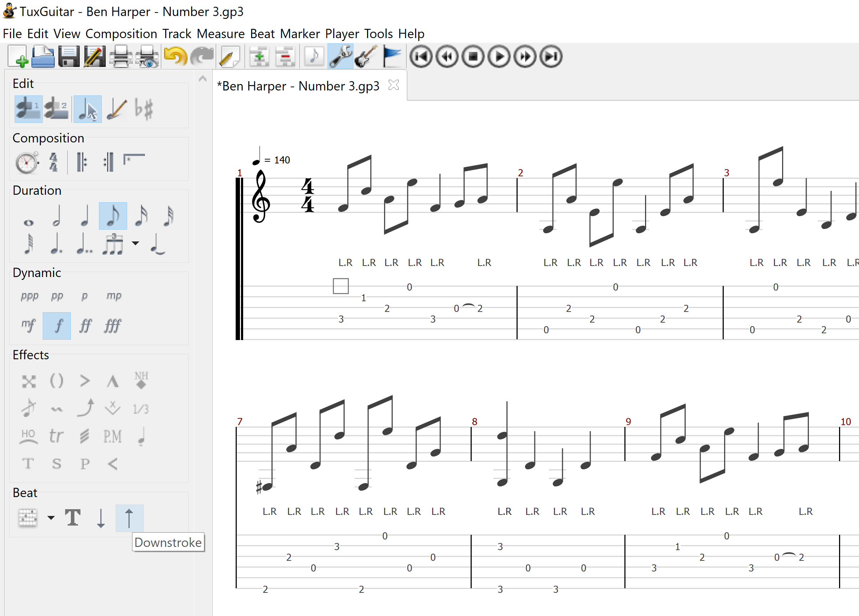Screen dimensions: 859x616
Task: Toggle the eighth note duration
Action: [113, 216]
